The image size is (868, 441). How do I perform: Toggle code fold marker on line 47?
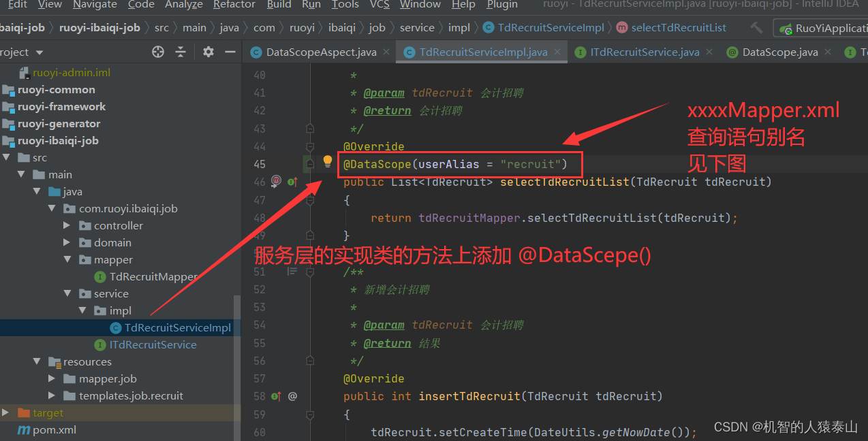[x=310, y=199]
